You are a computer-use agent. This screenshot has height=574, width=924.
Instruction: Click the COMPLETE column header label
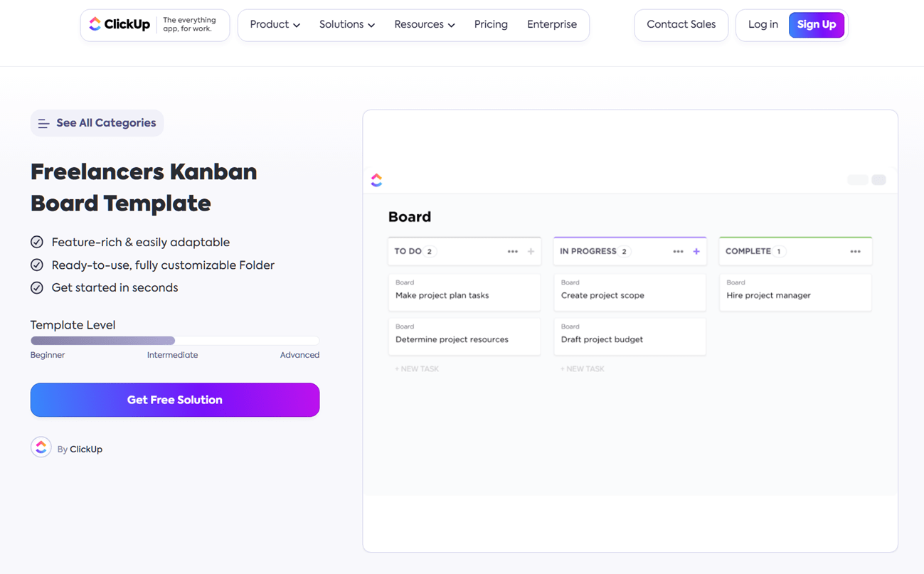[x=748, y=252]
